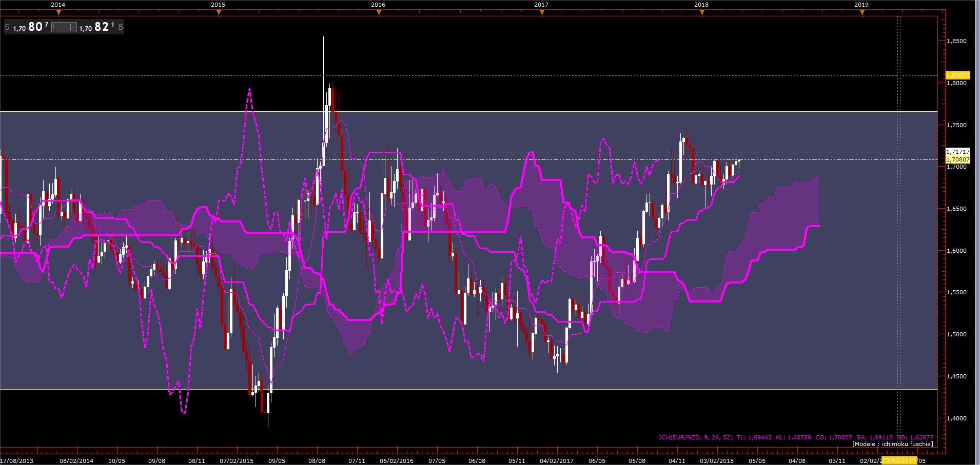Image resolution: width=980 pixels, height=465 pixels.
Task: Click the 1,6000 price axis label
Action: click(x=956, y=251)
